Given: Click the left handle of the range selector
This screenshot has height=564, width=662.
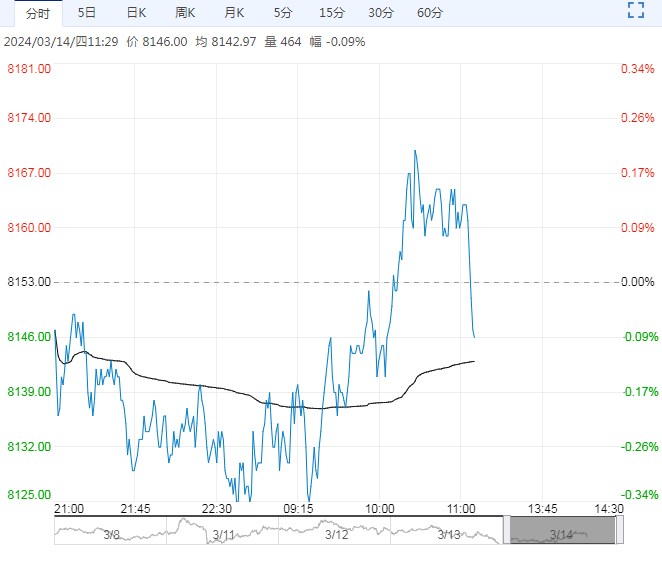Looking at the screenshot, I should click(x=506, y=530).
